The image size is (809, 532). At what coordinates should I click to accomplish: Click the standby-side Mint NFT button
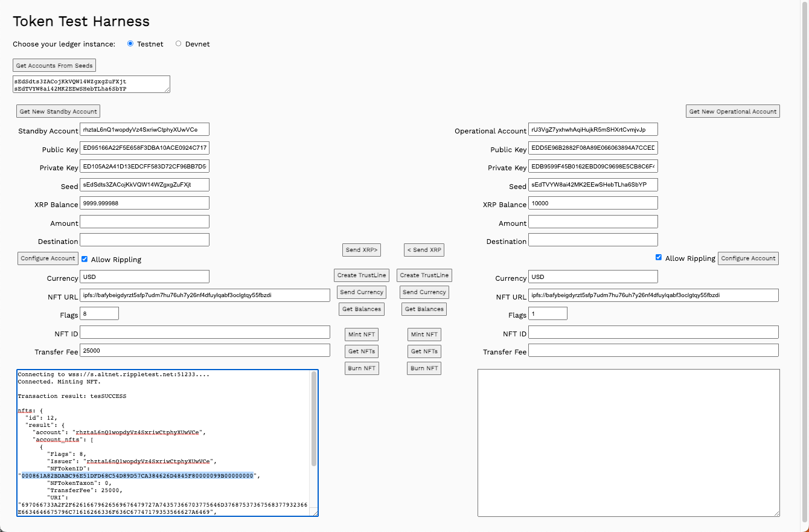click(362, 335)
